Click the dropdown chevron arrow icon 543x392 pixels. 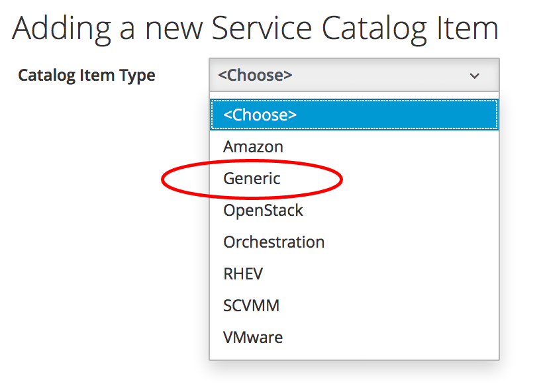[x=474, y=75]
